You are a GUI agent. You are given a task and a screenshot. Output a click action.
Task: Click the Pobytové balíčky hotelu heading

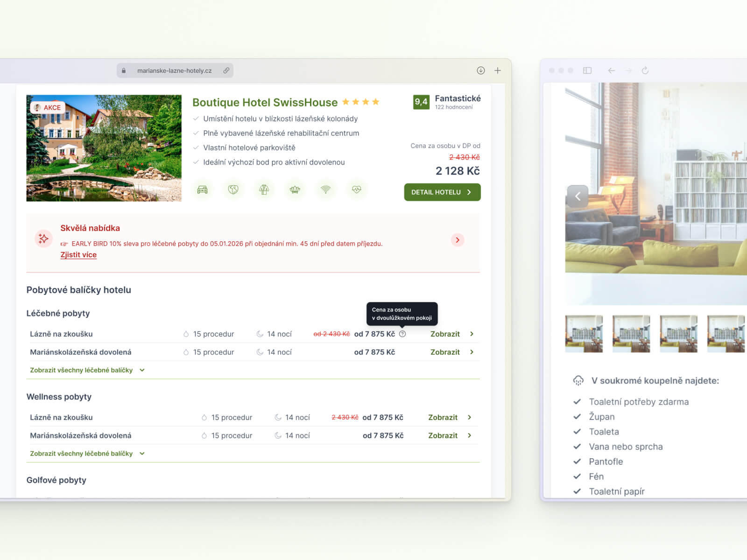(78, 290)
